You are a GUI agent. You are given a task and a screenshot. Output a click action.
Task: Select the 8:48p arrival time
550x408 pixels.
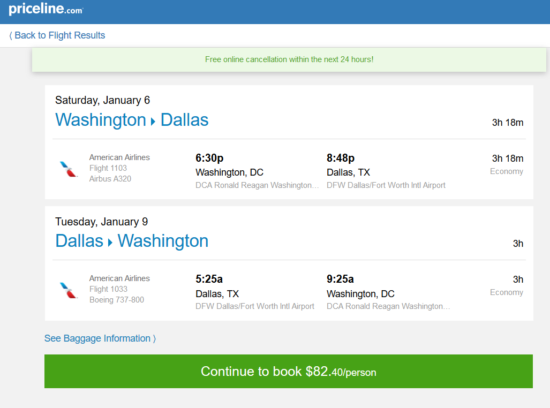(x=340, y=158)
